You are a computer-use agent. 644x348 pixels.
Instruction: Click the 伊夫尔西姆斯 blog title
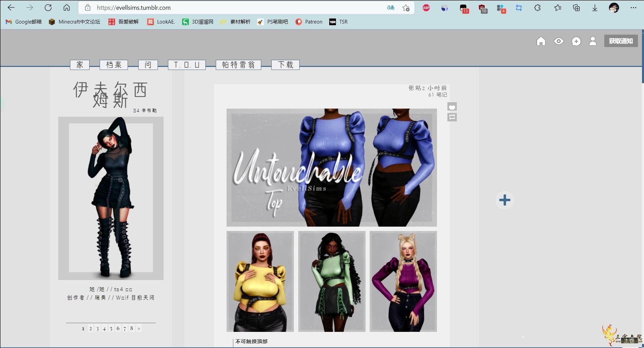110,95
